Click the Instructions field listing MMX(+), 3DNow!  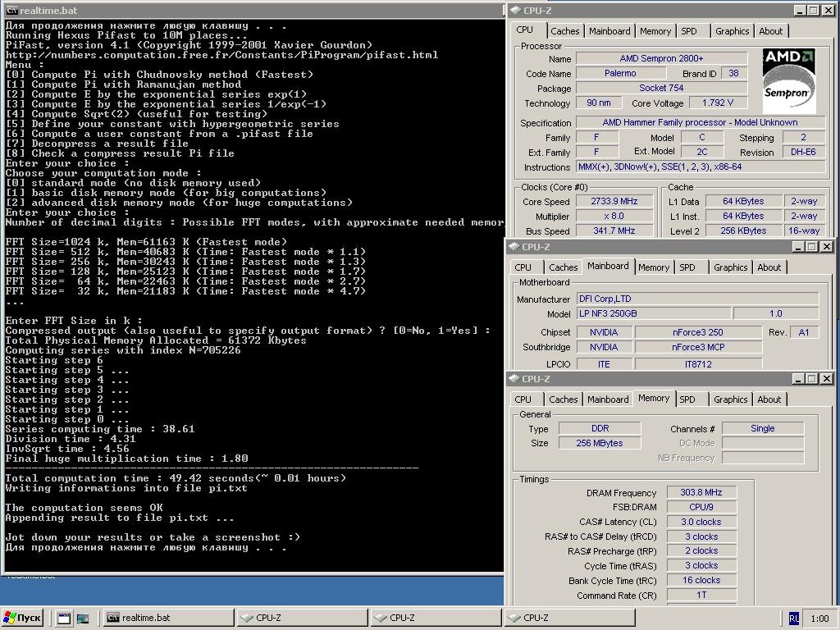[701, 167]
